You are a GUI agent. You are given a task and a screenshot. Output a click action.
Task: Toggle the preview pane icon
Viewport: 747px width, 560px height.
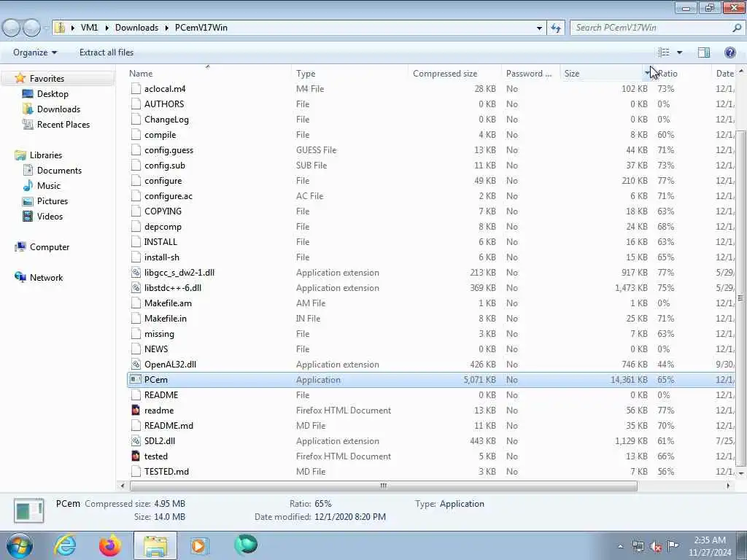click(704, 52)
